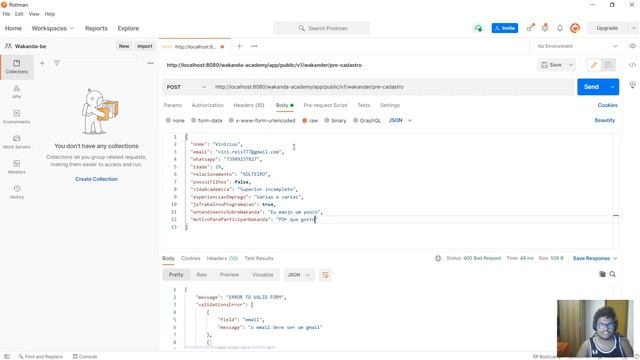
Task: Open the runner icon next to notifications
Action: (x=545, y=28)
